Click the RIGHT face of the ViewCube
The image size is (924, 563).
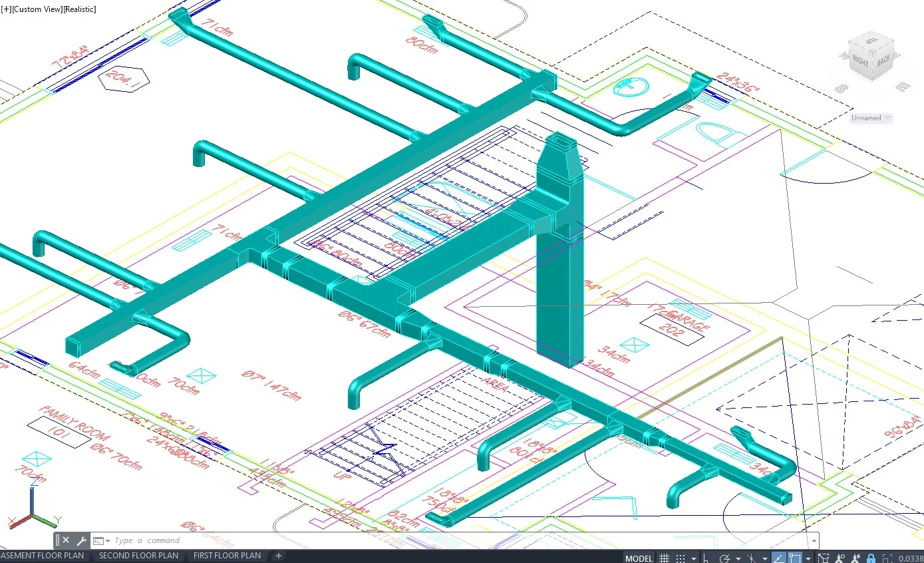861,62
